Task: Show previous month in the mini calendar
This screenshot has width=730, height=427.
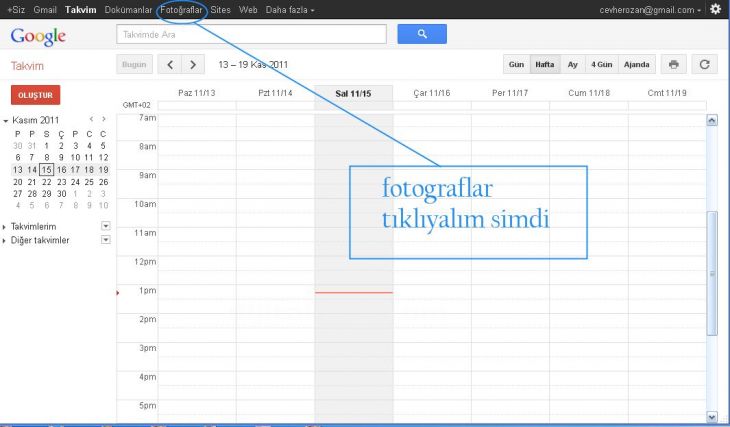Action: coord(91,120)
